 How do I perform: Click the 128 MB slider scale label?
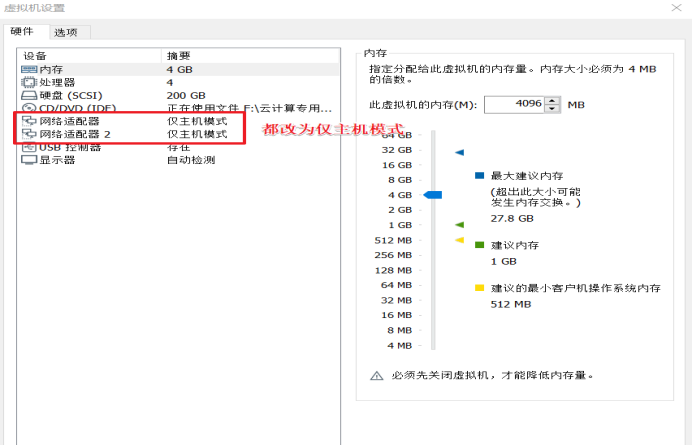click(x=393, y=270)
